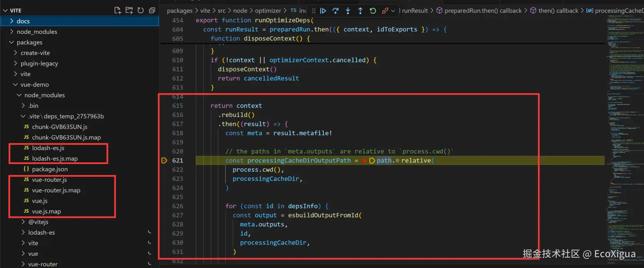Click the 'node' breadcrumb segment
Viewport: 644px width, 268px height.
pos(240,11)
